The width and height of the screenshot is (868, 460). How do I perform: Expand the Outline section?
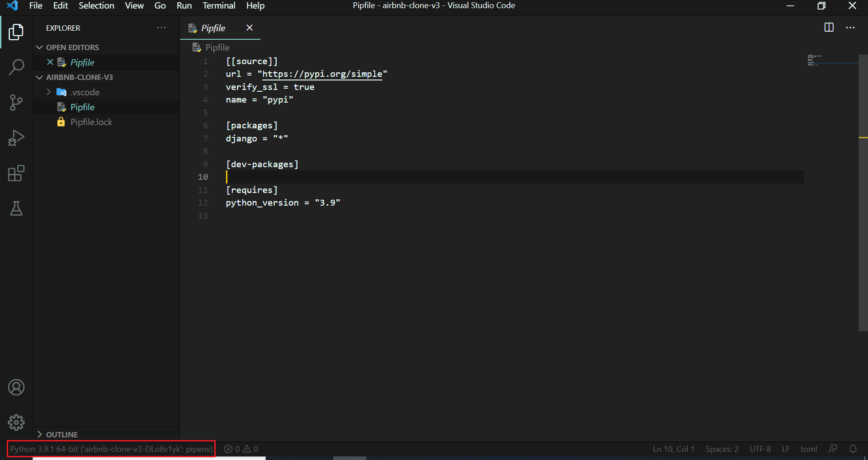[x=39, y=434]
